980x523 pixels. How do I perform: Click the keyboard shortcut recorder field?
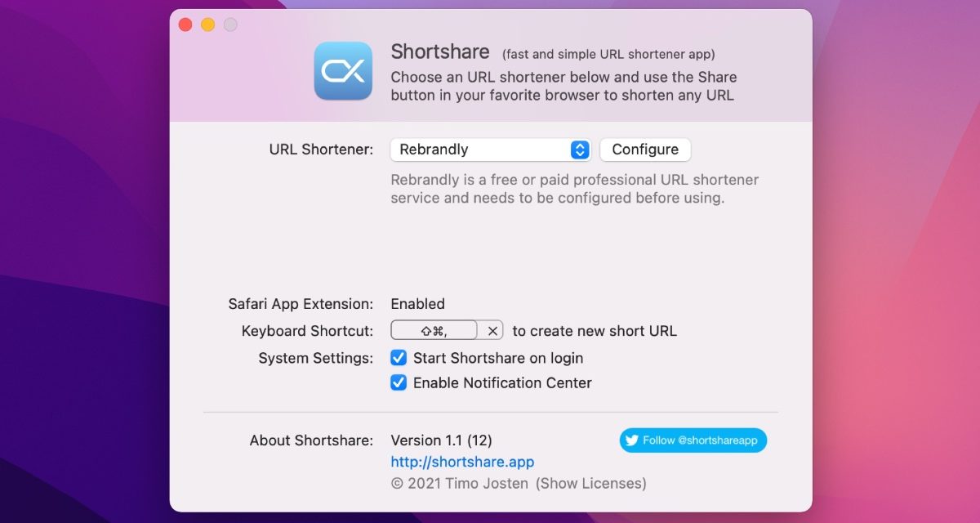[434, 331]
